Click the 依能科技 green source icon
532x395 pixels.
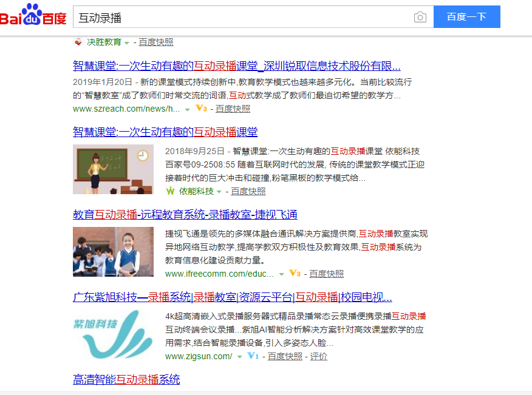(170, 191)
